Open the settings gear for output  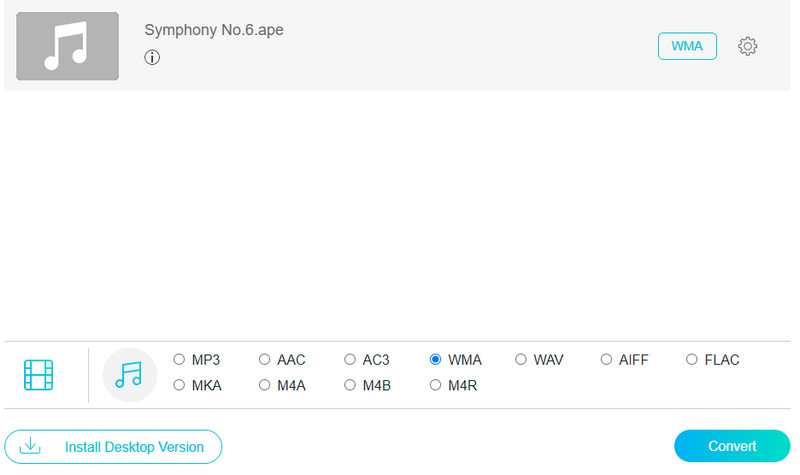click(x=747, y=46)
